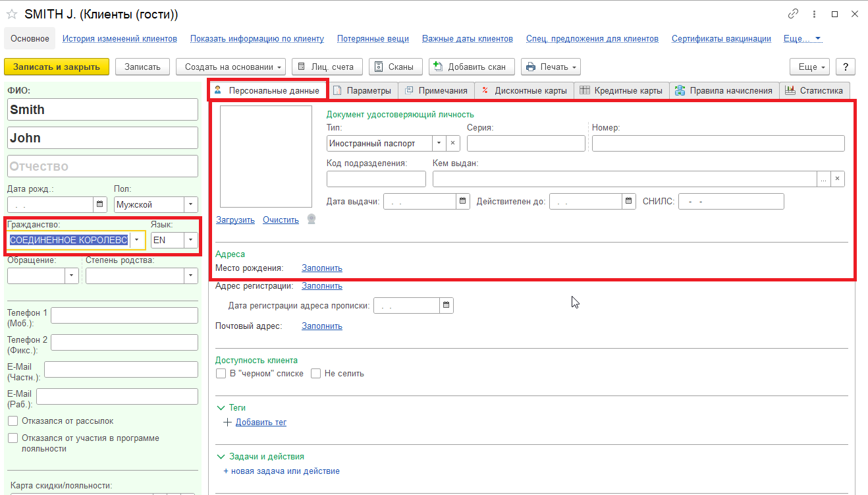The height and width of the screenshot is (495, 868).
Task: Open 'Важные даты клиентов' link
Action: [x=468, y=39]
